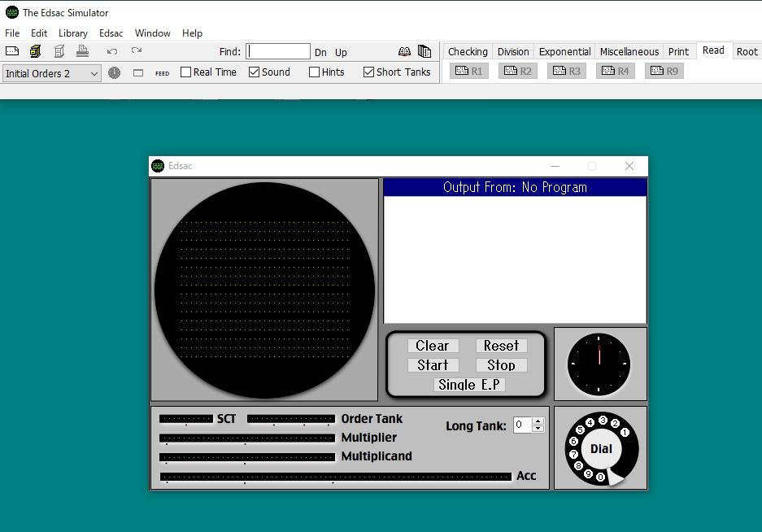Increase the Long Tank value with up arrow
The image size is (762, 532).
point(538,421)
